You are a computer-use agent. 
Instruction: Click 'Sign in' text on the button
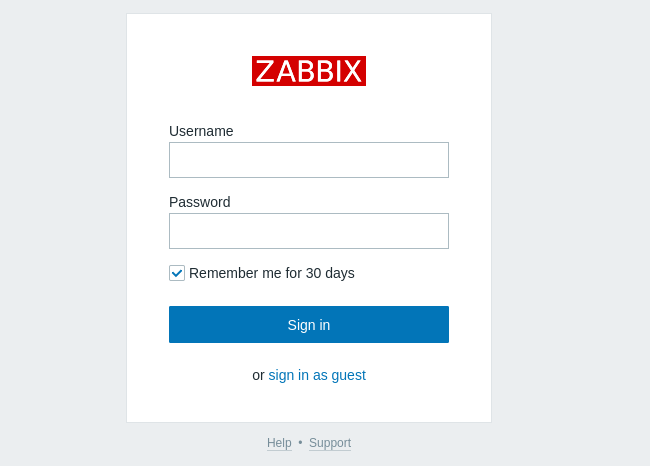pyautogui.click(x=309, y=325)
